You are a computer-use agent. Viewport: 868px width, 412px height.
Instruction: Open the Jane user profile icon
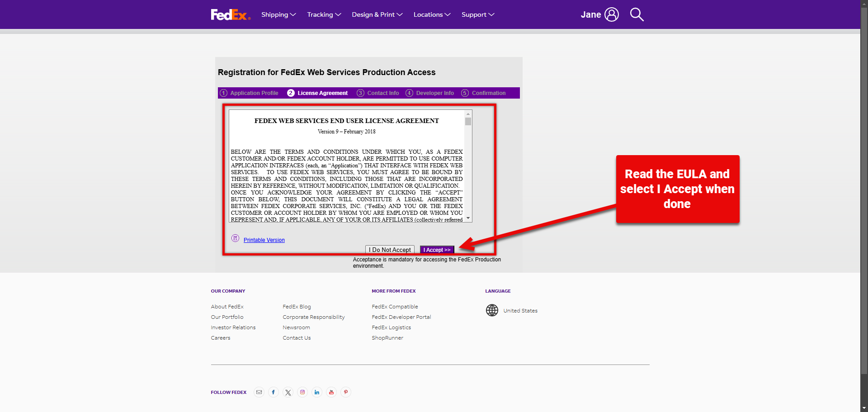click(x=612, y=14)
